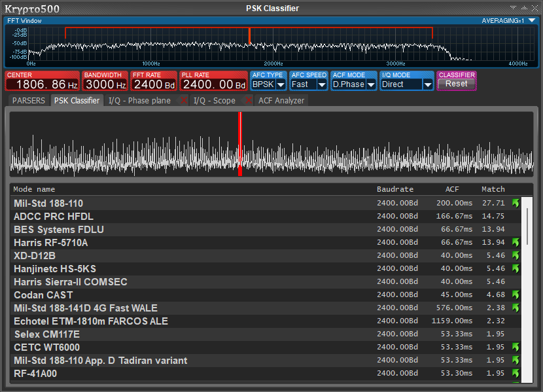Click the green arrow for CETC WT6000
Screen dimensions: 543x392
516,347
